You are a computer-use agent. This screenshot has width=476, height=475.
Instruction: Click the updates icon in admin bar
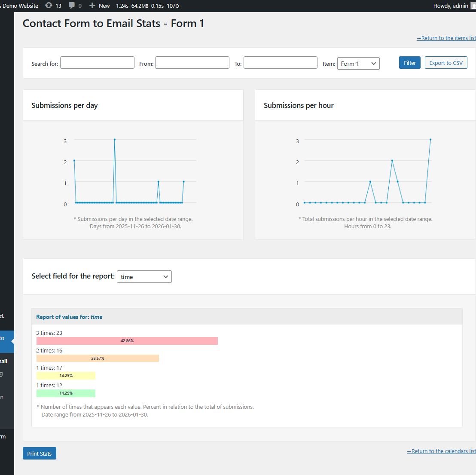[49, 6]
